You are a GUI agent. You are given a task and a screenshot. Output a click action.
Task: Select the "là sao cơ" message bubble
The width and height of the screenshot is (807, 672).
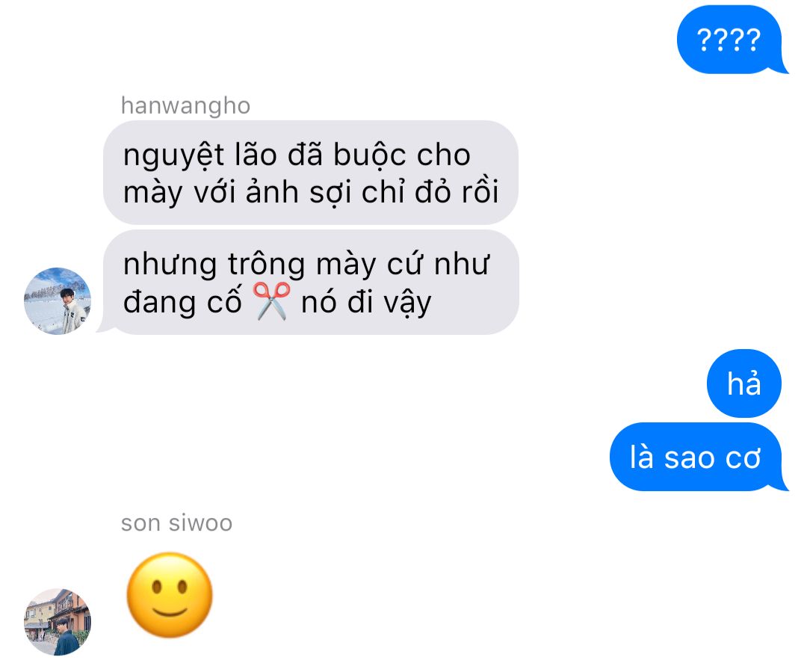pyautogui.click(x=696, y=457)
